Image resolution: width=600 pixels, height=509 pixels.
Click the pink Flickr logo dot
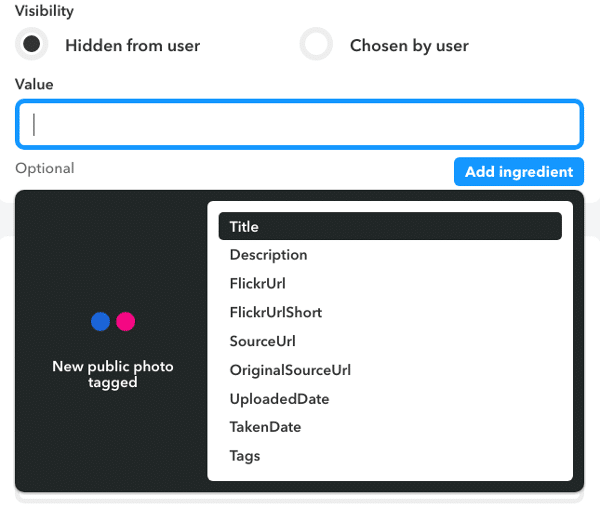125,322
